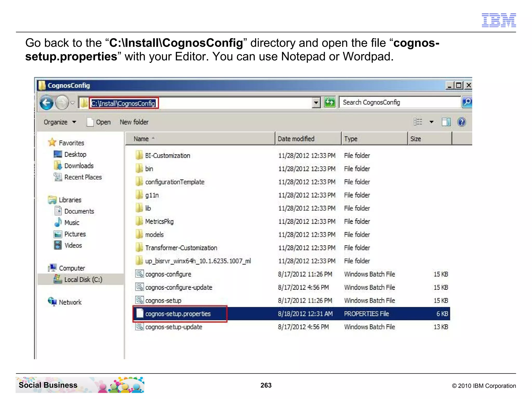Select Pictures library
Image resolution: width=532 pixels, height=399 pixels.
75,234
